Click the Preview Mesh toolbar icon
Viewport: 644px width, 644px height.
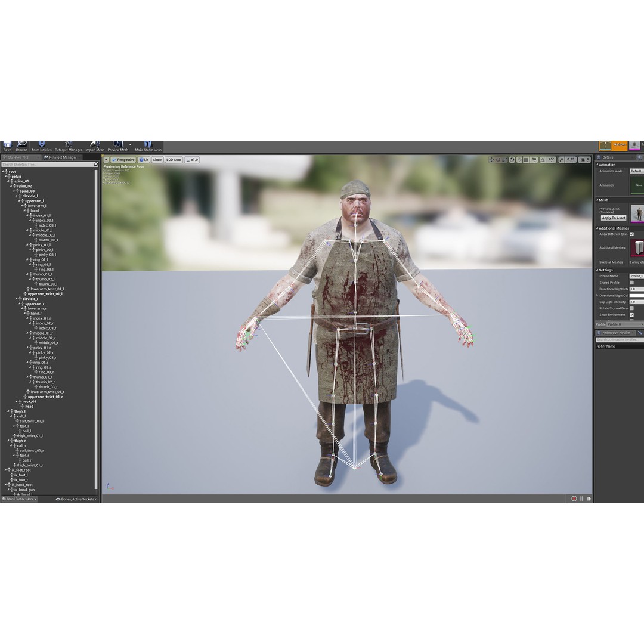pyautogui.click(x=118, y=147)
